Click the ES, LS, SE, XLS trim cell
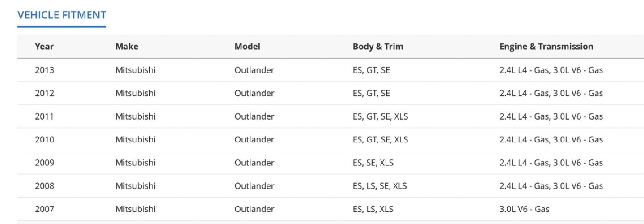 point(380,186)
